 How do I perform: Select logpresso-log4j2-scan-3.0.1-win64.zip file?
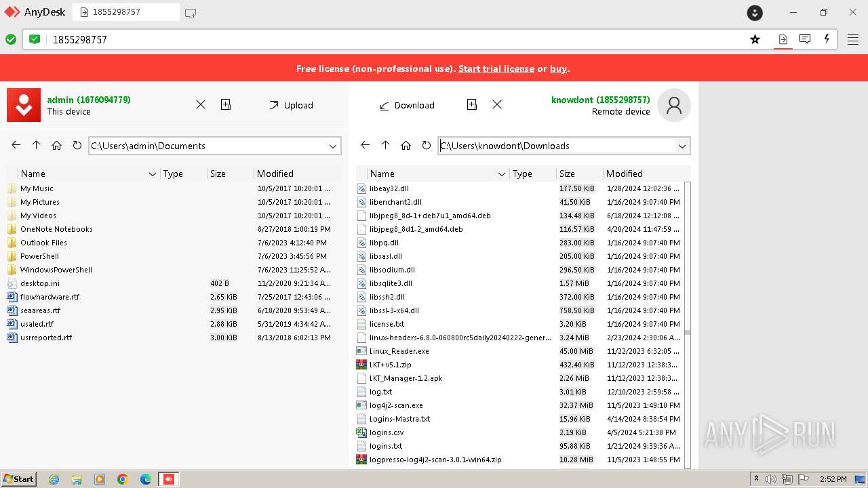coord(435,460)
